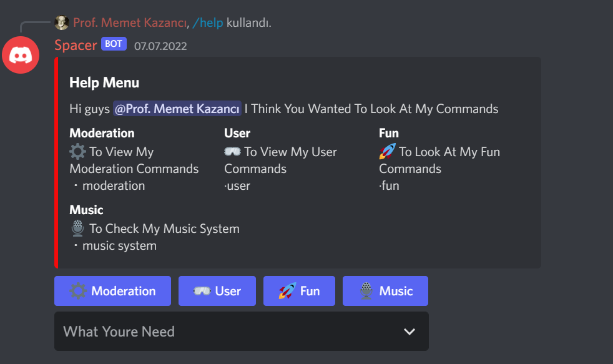This screenshot has height=364, width=613.
Task: Expand the help category selection menu
Action: click(x=242, y=332)
